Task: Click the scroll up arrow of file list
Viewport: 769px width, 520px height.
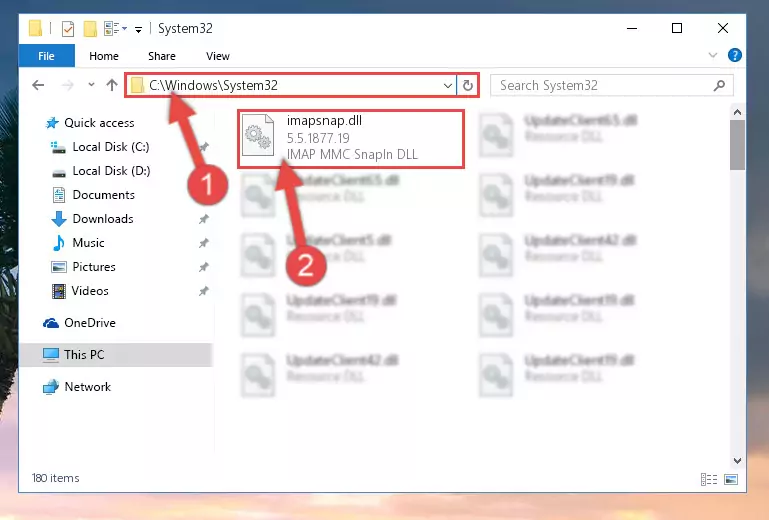Action: 737,112
